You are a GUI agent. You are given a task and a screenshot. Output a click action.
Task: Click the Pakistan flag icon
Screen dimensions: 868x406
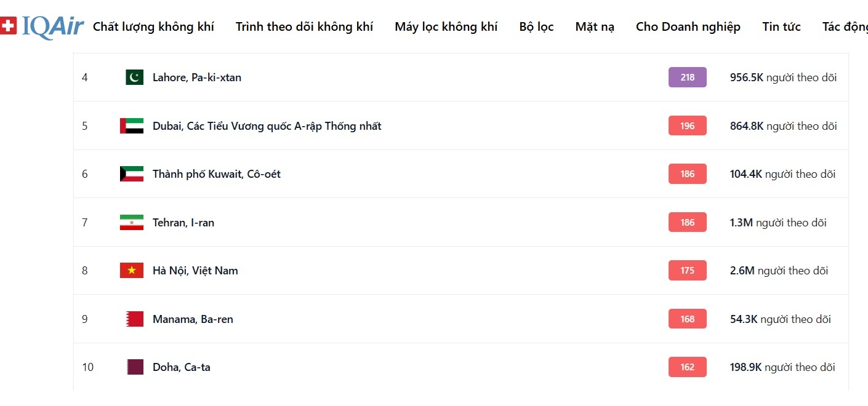[134, 78]
